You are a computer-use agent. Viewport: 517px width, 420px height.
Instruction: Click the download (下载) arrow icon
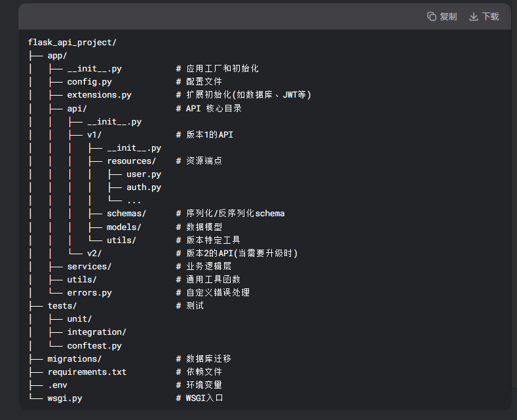click(474, 16)
